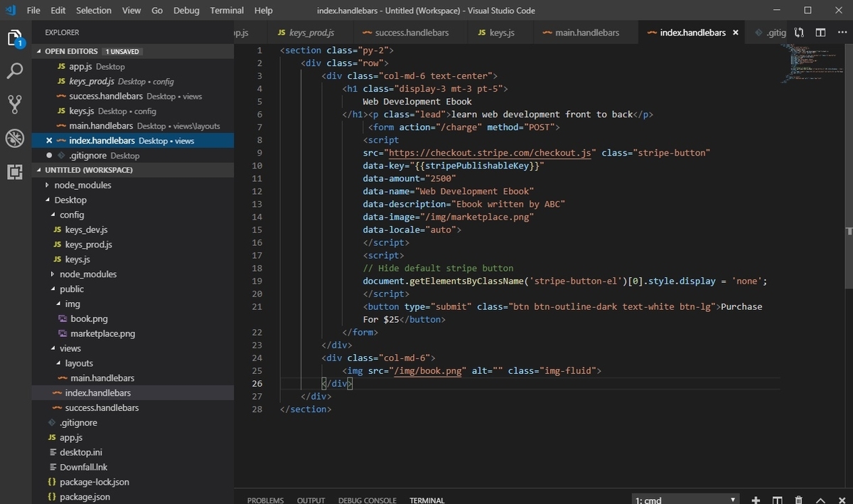Viewport: 853px width, 504px height.
Task: Split the terminal panel
Action: coord(778,500)
